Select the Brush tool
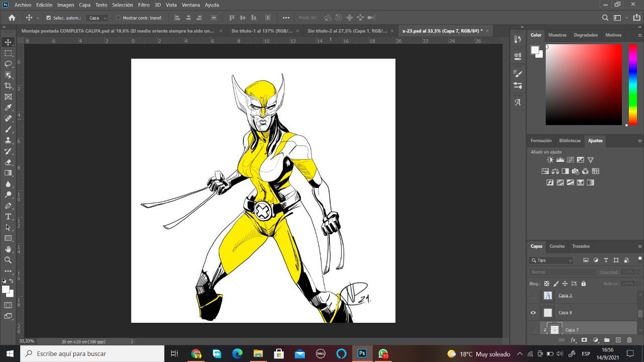This screenshot has width=644, height=362. click(8, 129)
